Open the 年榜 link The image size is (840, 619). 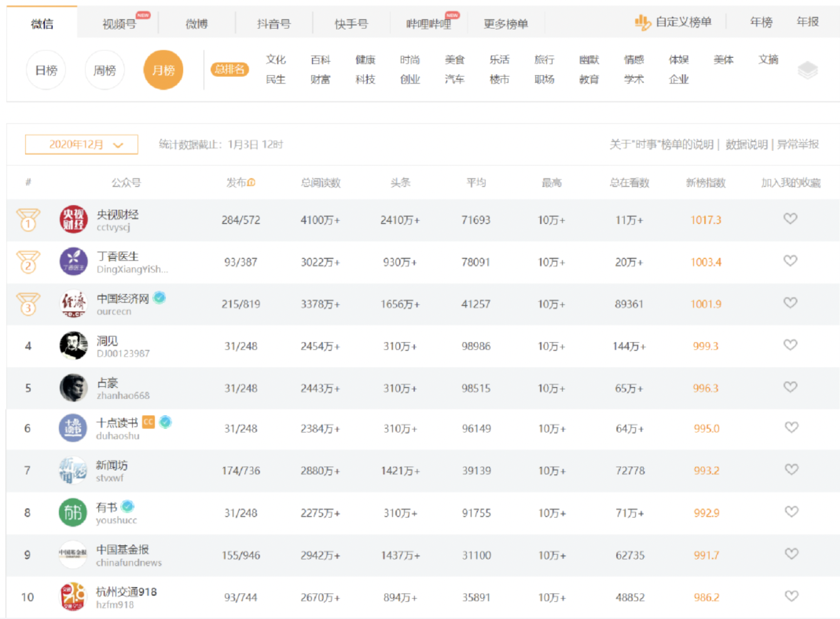[761, 22]
